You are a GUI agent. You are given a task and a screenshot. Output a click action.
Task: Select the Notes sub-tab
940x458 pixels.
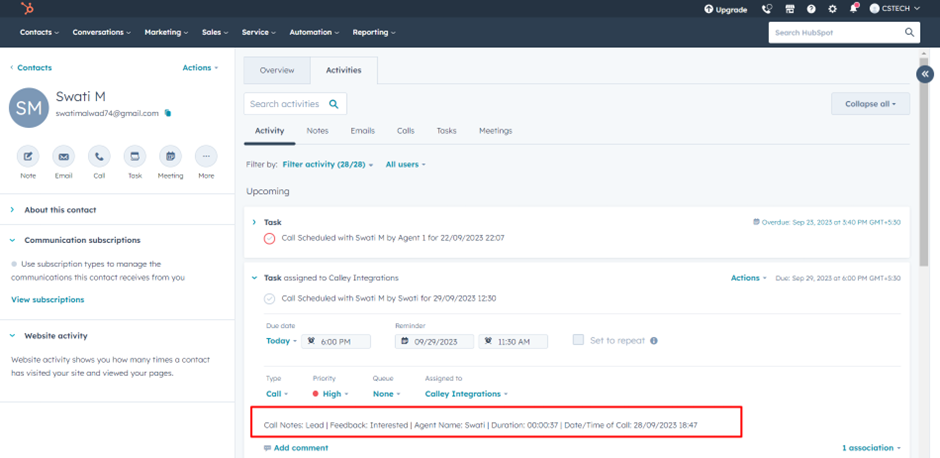pyautogui.click(x=317, y=131)
